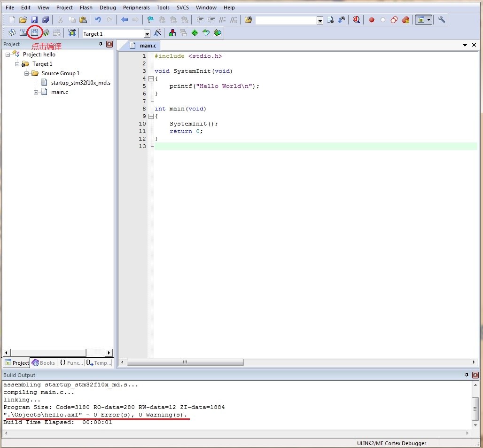Screen dimensions: 483x448
Task: Click the editor horizontal scrollbar thumb
Action: (x=185, y=362)
